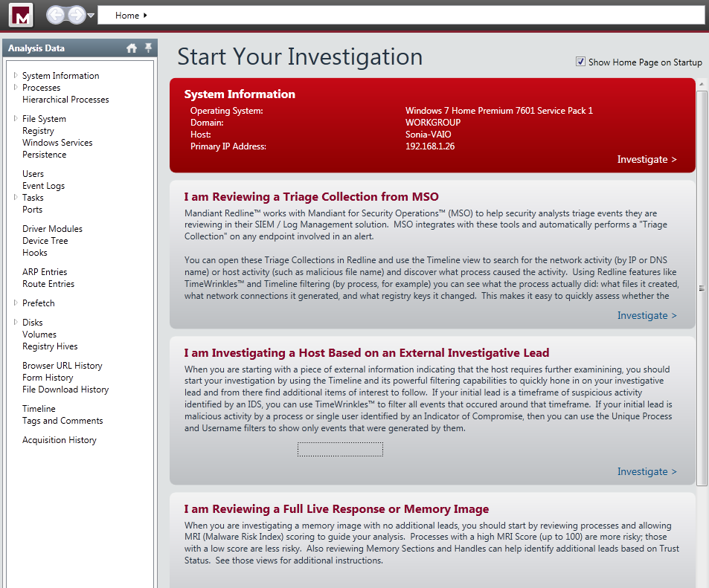The width and height of the screenshot is (709, 588).
Task: Click the arrow after Home in breadcrumb
Action: coord(145,16)
